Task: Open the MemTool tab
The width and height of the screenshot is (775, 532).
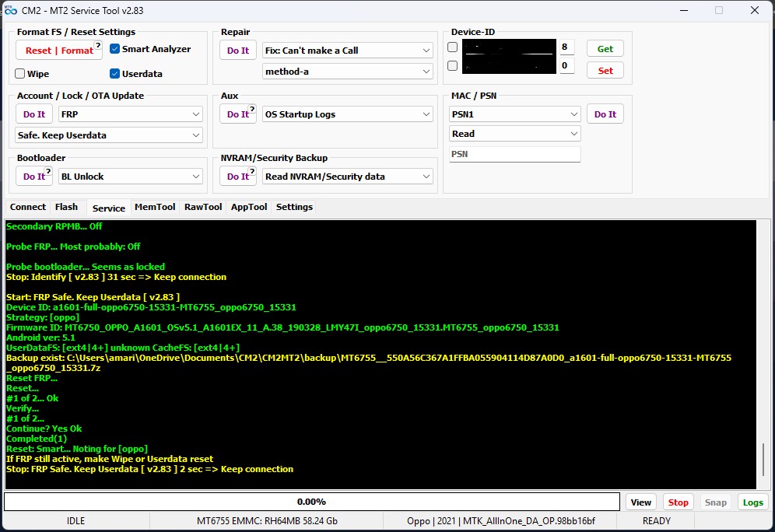Action: pyautogui.click(x=154, y=207)
